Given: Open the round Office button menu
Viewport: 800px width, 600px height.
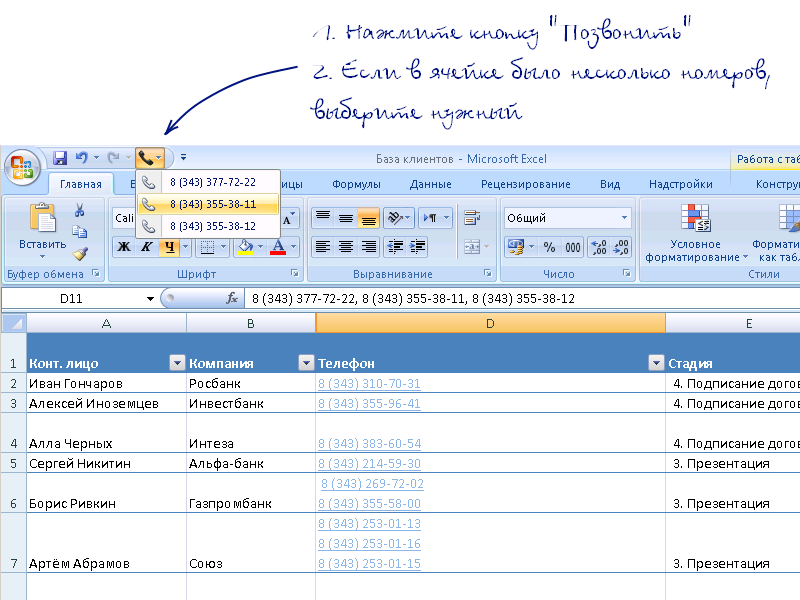Looking at the screenshot, I should [x=22, y=167].
